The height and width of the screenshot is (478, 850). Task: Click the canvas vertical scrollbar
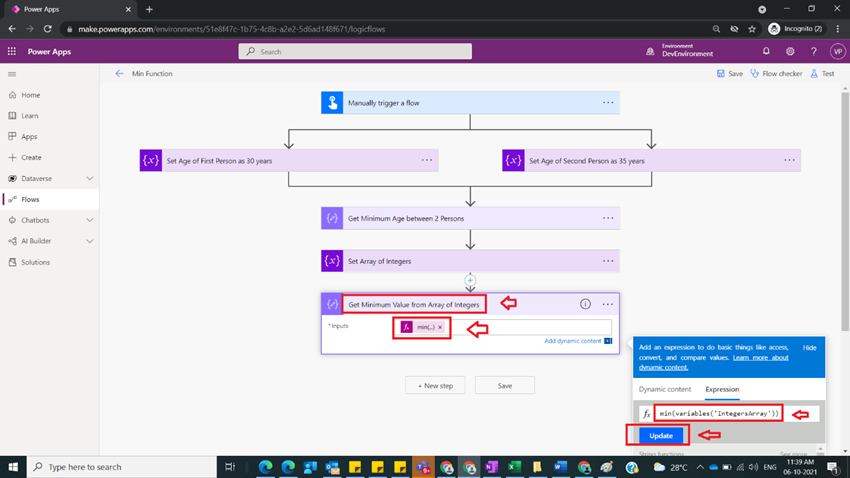845,211
